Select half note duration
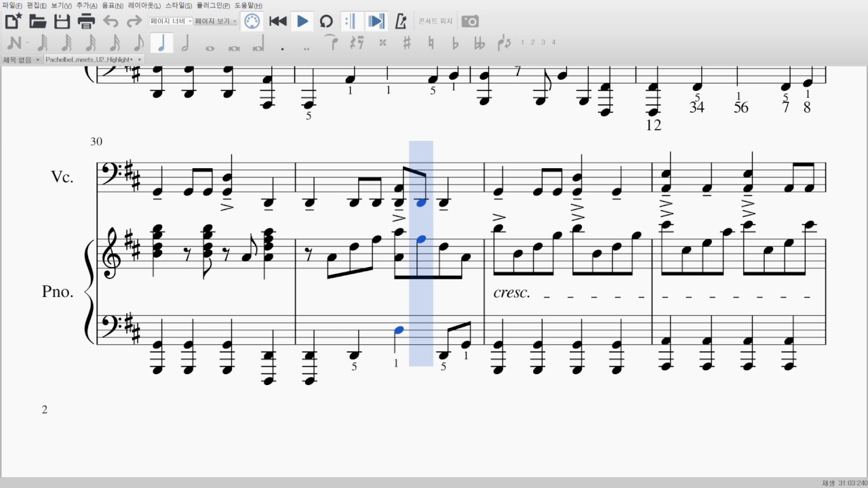 pyautogui.click(x=185, y=43)
